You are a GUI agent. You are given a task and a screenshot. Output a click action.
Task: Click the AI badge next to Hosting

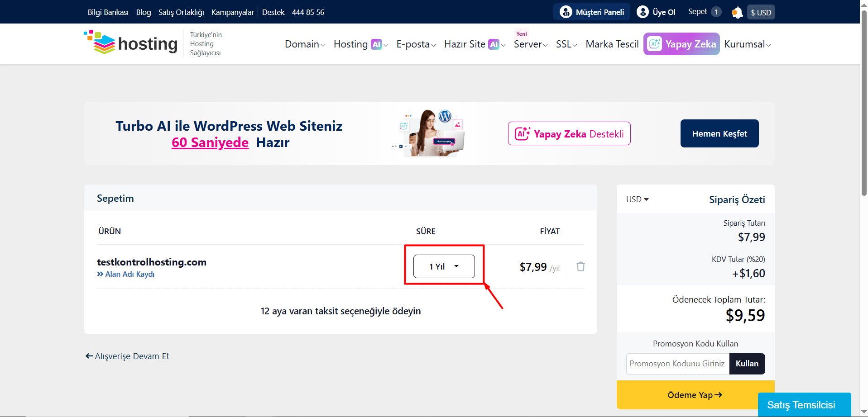coord(376,44)
